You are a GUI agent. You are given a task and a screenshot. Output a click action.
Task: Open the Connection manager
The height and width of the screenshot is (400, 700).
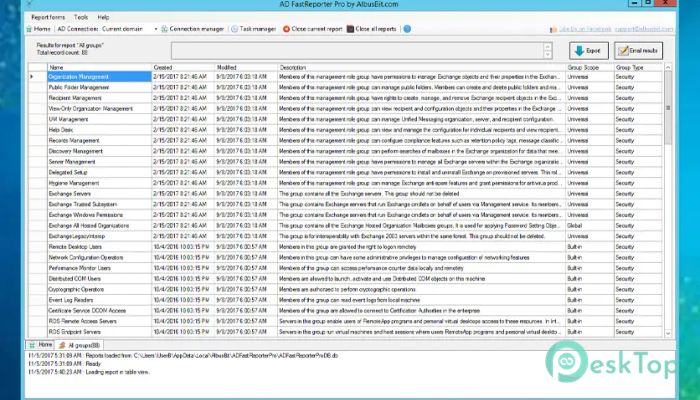point(192,29)
